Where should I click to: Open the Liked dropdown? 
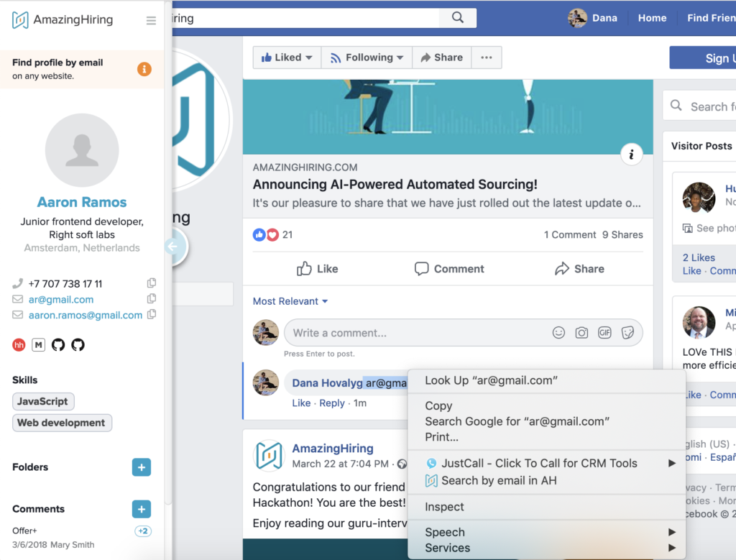click(286, 58)
